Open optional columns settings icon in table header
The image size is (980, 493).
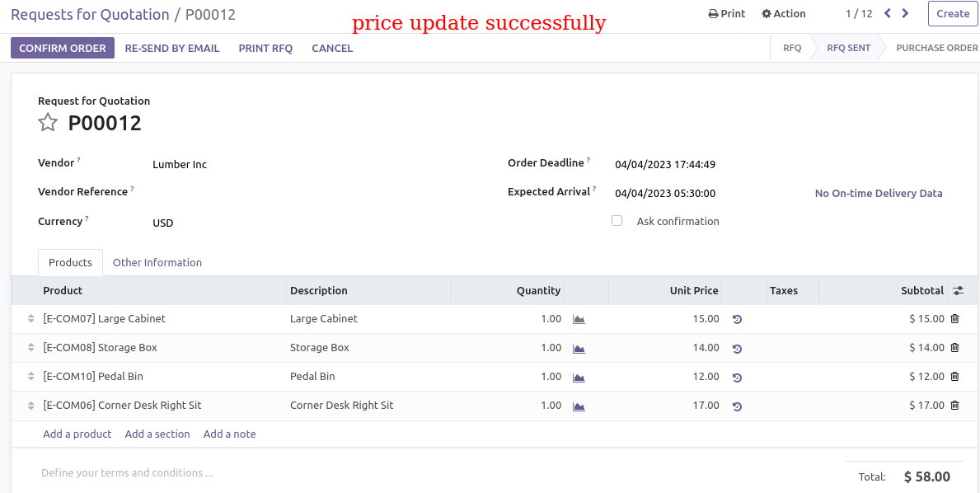pos(958,290)
